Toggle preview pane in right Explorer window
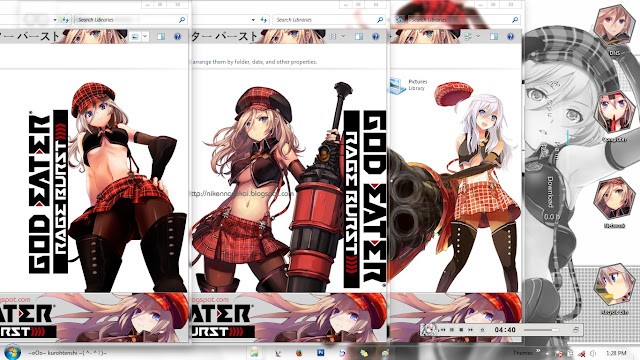Viewport: 640px width, 360px height. point(494,36)
